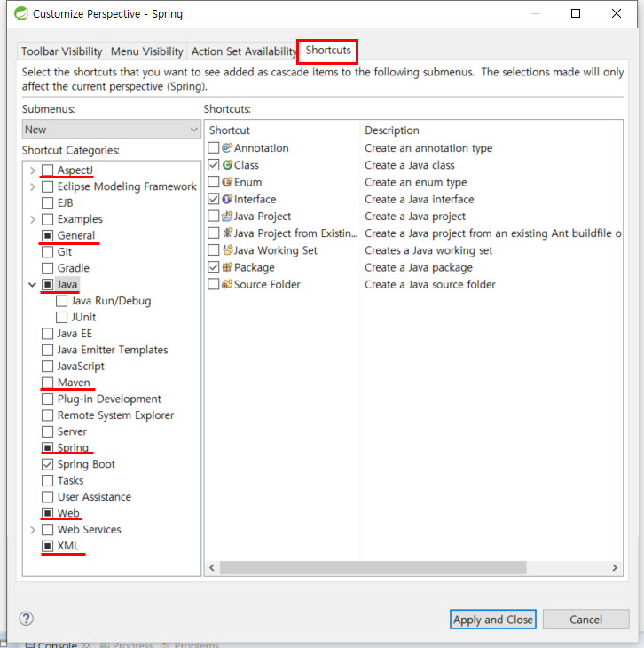644x648 pixels.
Task: Click 'Create an enum type' description
Action: pos(415,182)
